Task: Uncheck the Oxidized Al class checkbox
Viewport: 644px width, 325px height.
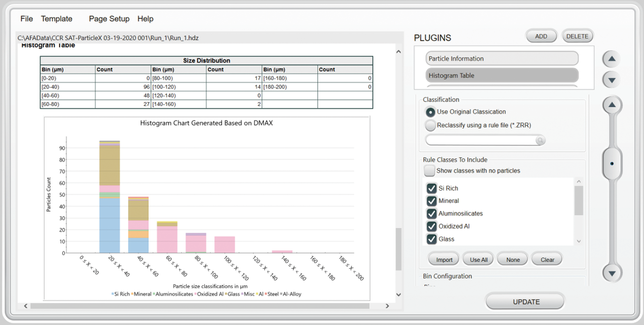Action: (x=431, y=226)
